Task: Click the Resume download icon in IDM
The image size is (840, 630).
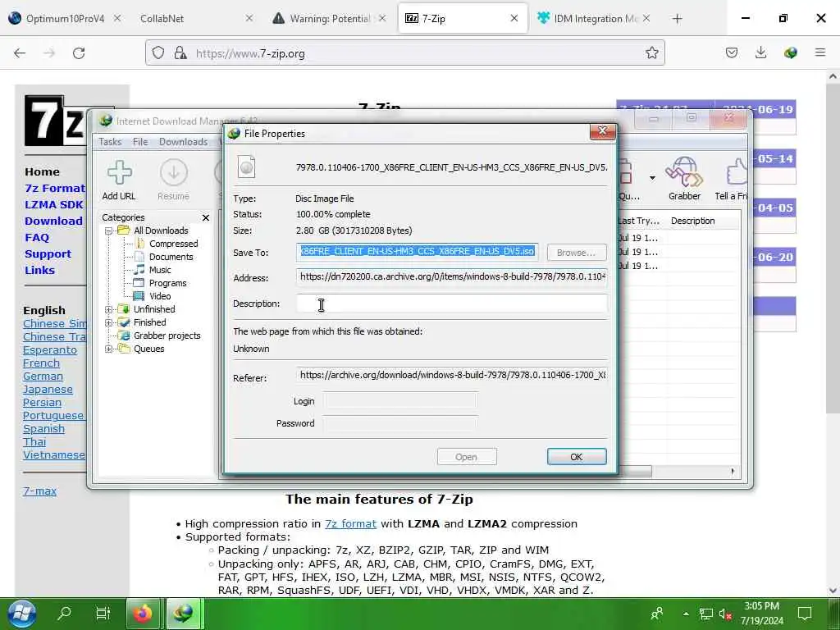Action: point(174,172)
